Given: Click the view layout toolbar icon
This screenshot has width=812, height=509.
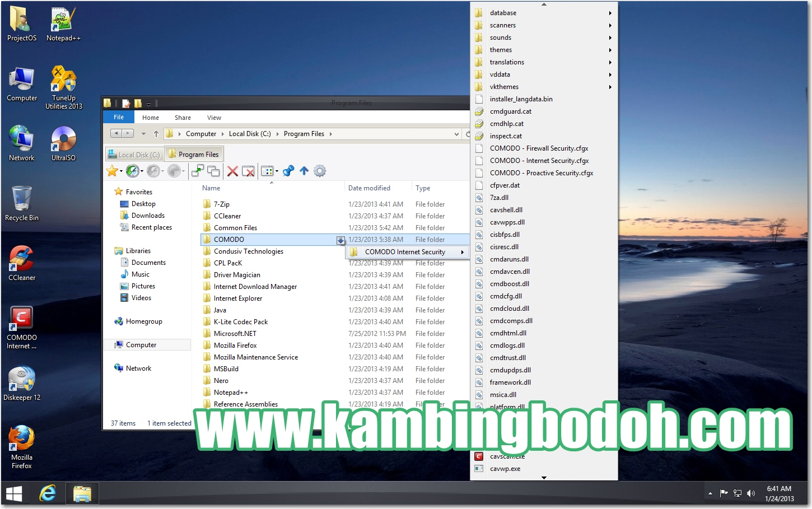Looking at the screenshot, I should pos(267,171).
